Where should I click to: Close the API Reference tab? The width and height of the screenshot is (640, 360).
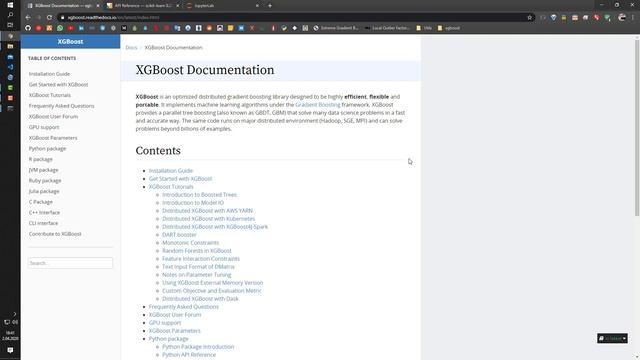(178, 6)
